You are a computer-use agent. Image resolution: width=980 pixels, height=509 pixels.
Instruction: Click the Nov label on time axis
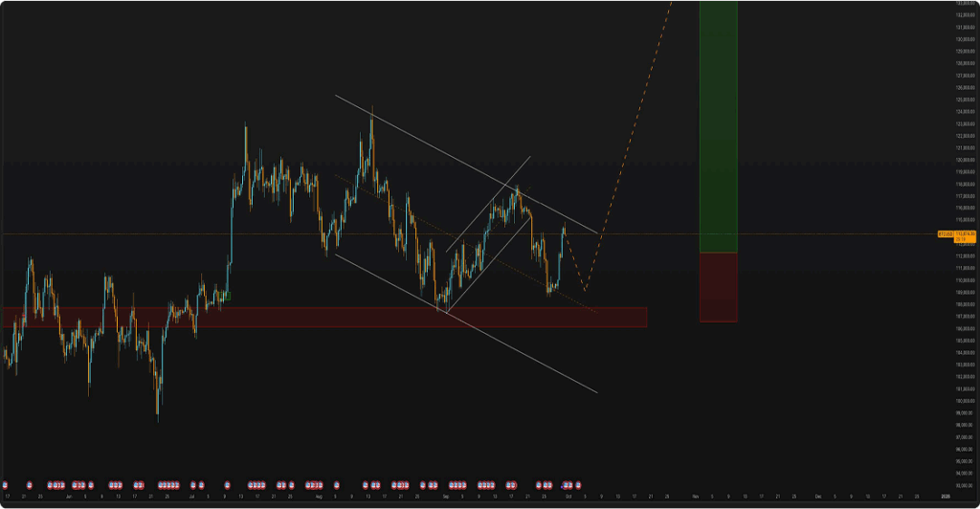[x=696, y=498]
